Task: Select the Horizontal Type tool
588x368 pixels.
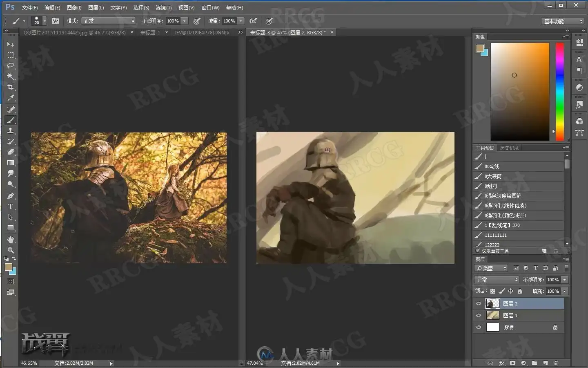Action: coord(11,206)
